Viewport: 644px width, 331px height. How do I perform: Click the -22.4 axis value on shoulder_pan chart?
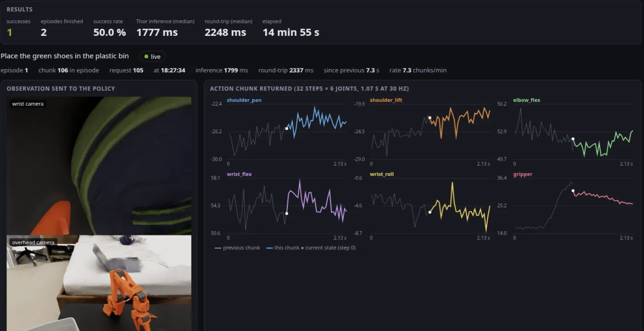pos(216,104)
